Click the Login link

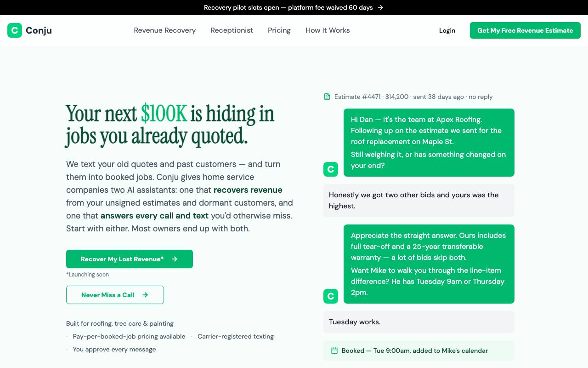click(447, 30)
